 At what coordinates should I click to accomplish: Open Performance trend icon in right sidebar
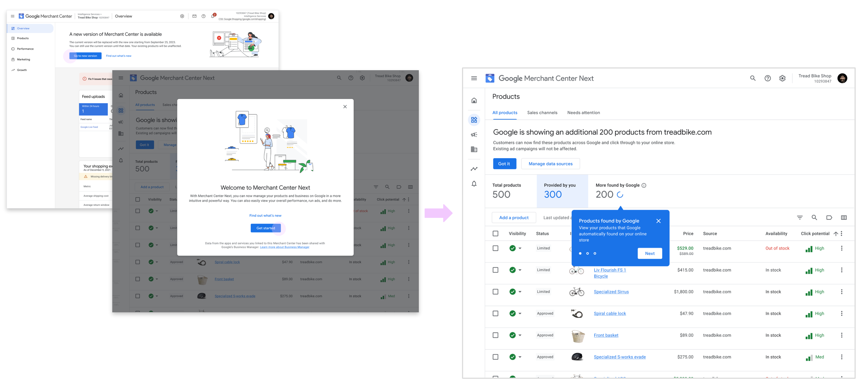pyautogui.click(x=474, y=169)
